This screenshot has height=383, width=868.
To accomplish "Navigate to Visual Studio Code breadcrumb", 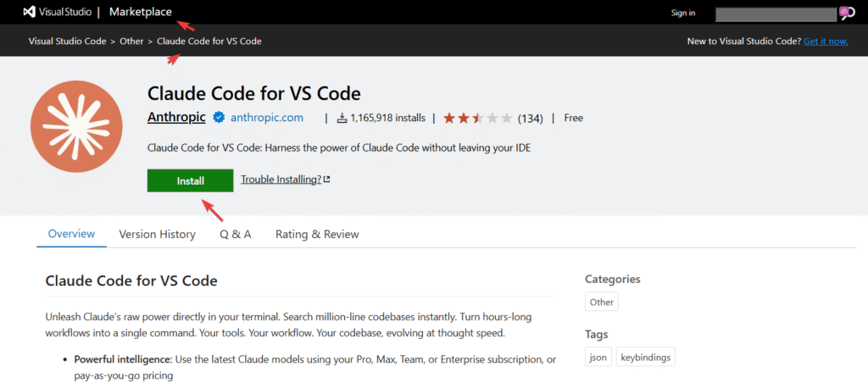I will coord(67,41).
